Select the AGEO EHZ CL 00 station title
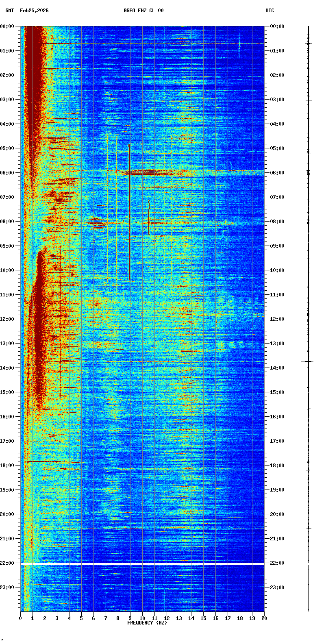 click(143, 11)
